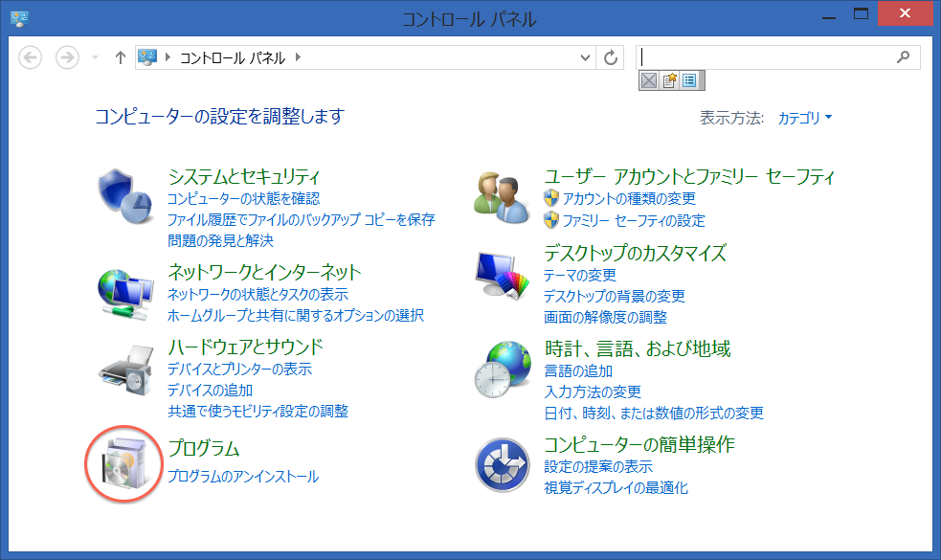This screenshot has height=560, width=941.
Task: Open ユーザー アカウントとファミリー セーフティ heading
Action: [689, 176]
